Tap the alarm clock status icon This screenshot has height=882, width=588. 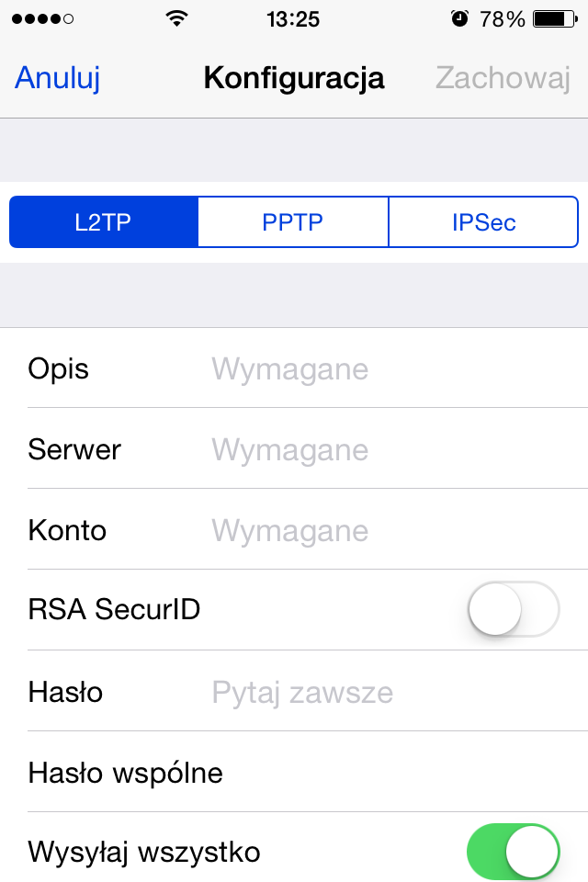coord(459,19)
